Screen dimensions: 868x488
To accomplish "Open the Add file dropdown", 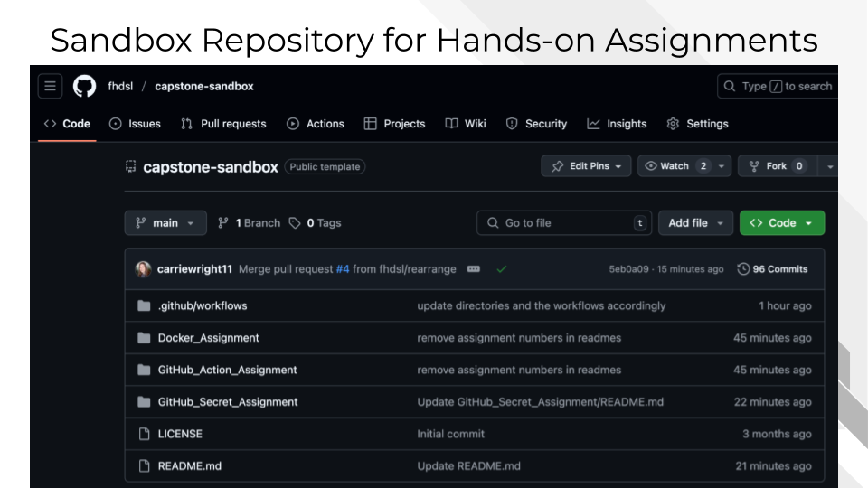I will (x=695, y=223).
